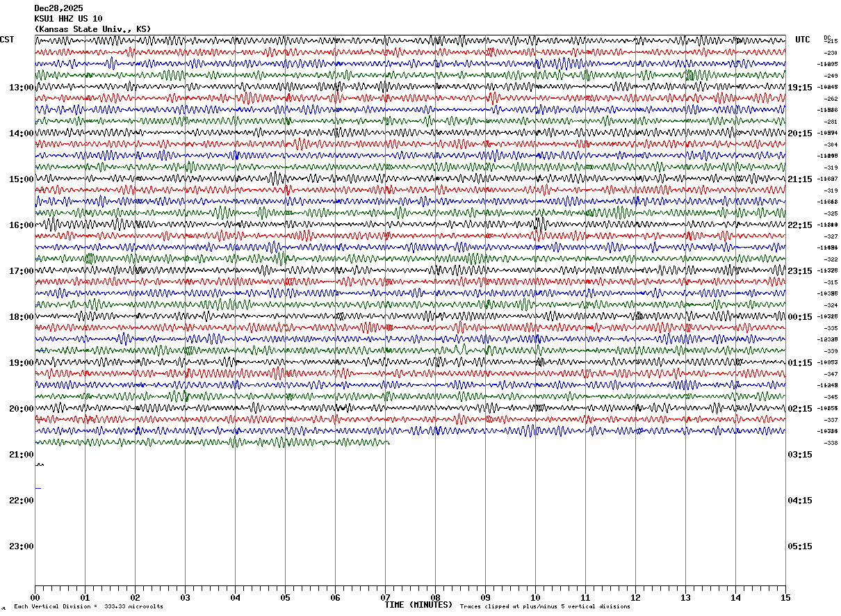Click the DC offset value -339

click(831, 351)
